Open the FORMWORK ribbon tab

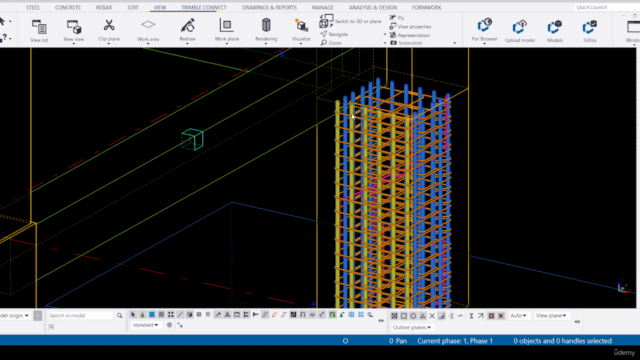click(x=427, y=7)
